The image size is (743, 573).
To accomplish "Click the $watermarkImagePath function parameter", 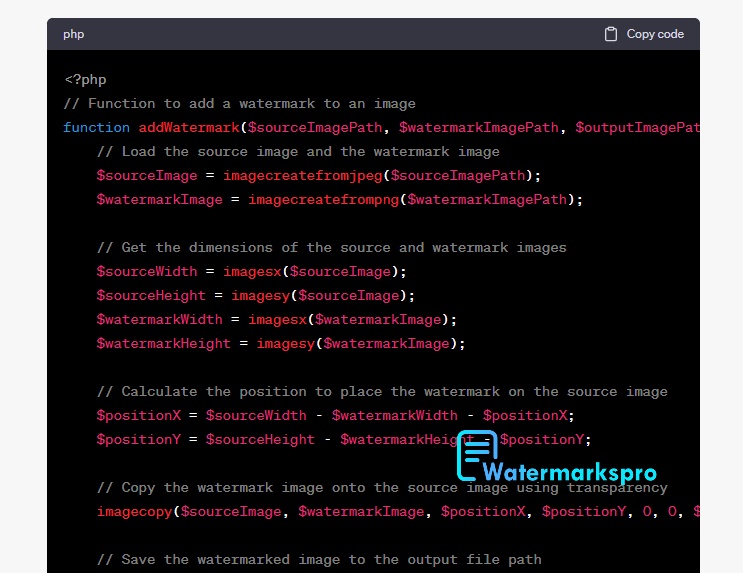I will coord(479,127).
